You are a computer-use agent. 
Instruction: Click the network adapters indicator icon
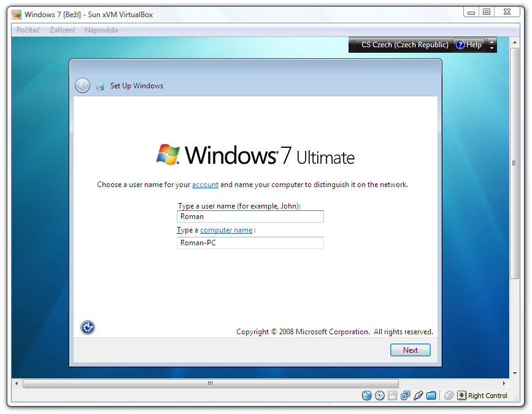pyautogui.click(x=405, y=396)
